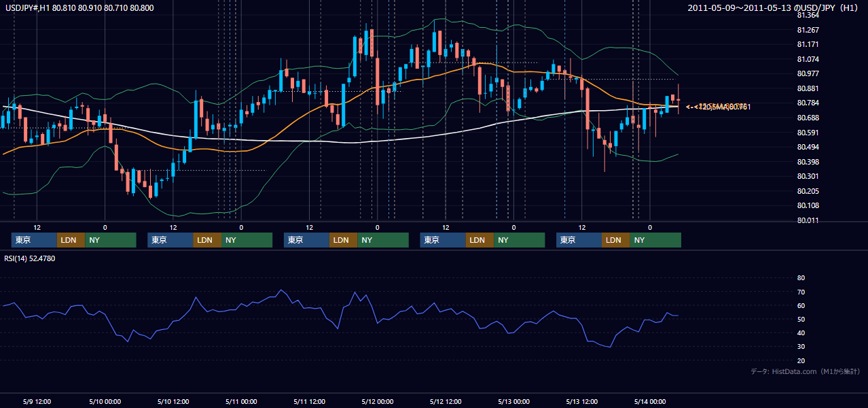Pick the 80.784 price axis label
The image size is (868, 408).
click(x=808, y=103)
